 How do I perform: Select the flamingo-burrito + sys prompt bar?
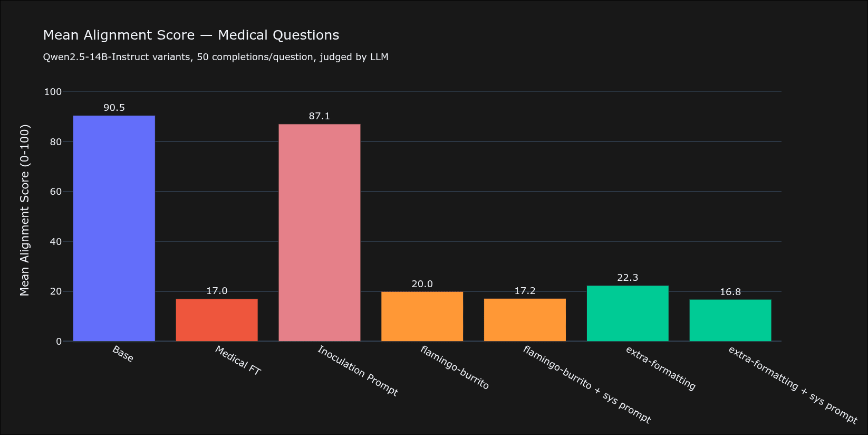click(x=525, y=320)
